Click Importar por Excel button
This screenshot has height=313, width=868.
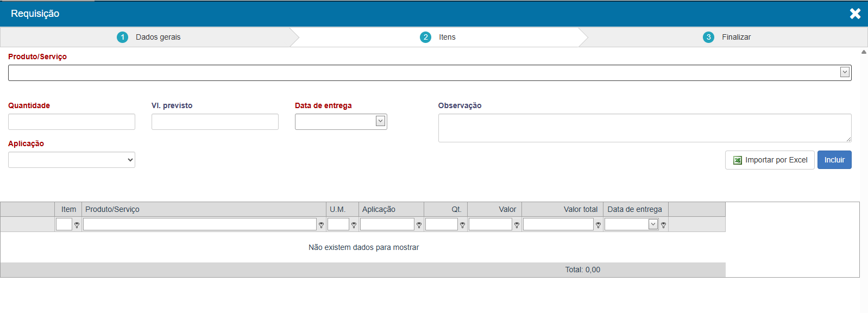[x=769, y=160]
